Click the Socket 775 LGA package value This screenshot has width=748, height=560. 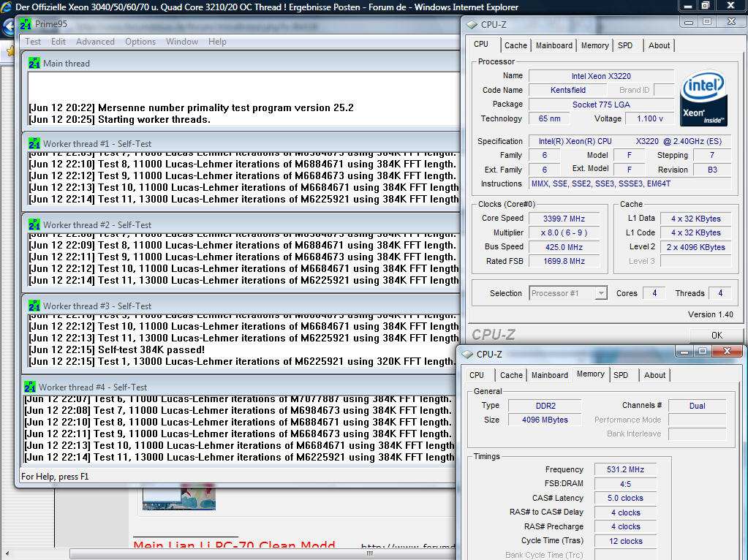click(601, 105)
